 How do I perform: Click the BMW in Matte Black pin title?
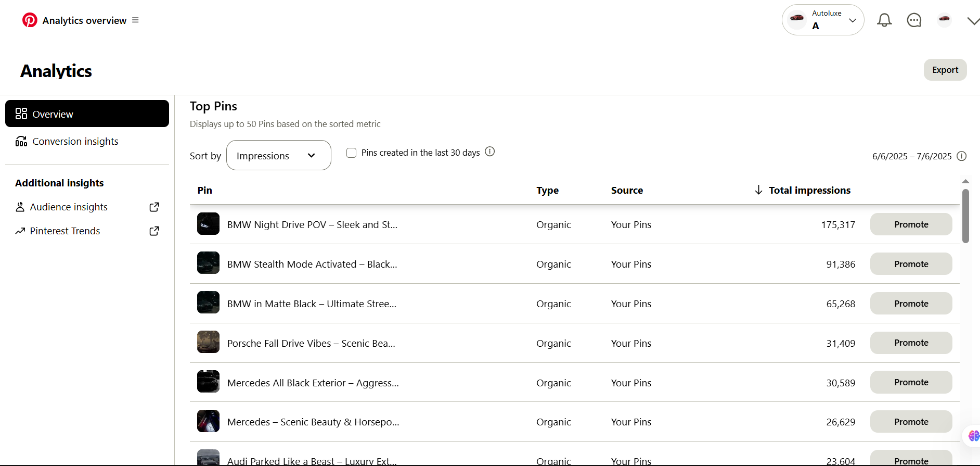pyautogui.click(x=312, y=304)
